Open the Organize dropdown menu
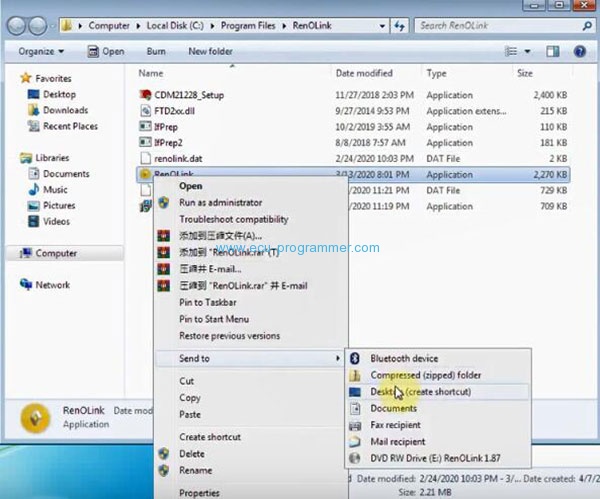Screen dimensions: 600x499 [40, 51]
